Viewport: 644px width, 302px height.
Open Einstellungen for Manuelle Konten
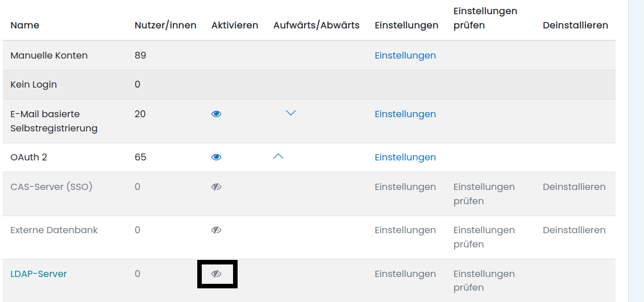click(x=405, y=55)
